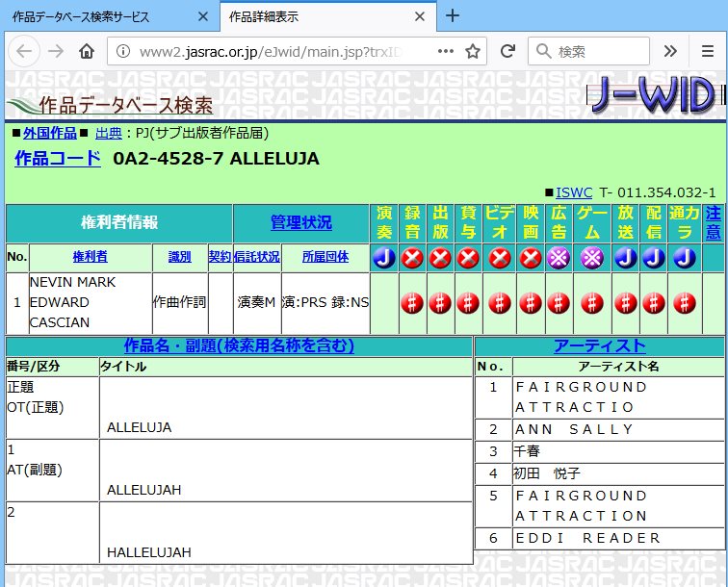Show site information icon in address bar
Screen dimensions: 728x587
click(x=123, y=51)
